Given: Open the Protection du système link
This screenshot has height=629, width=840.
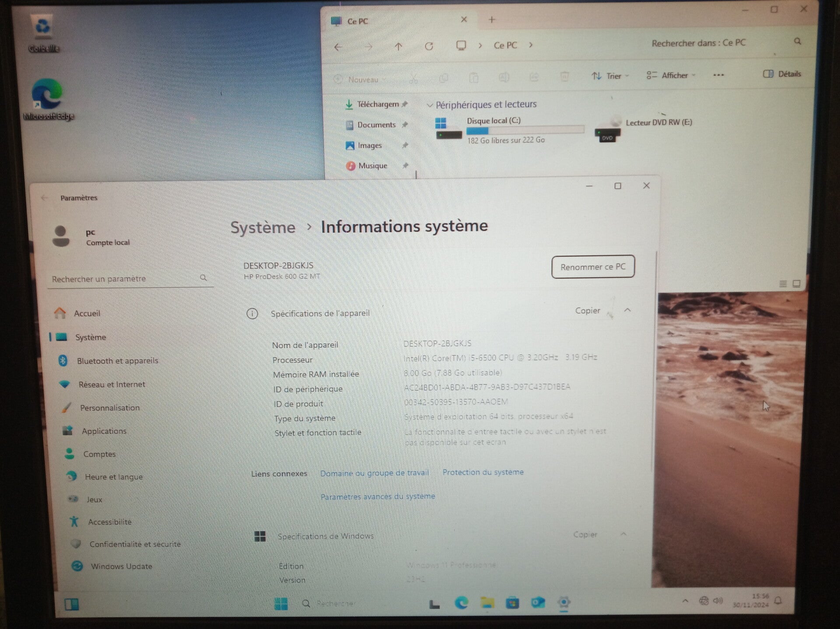Looking at the screenshot, I should point(483,472).
